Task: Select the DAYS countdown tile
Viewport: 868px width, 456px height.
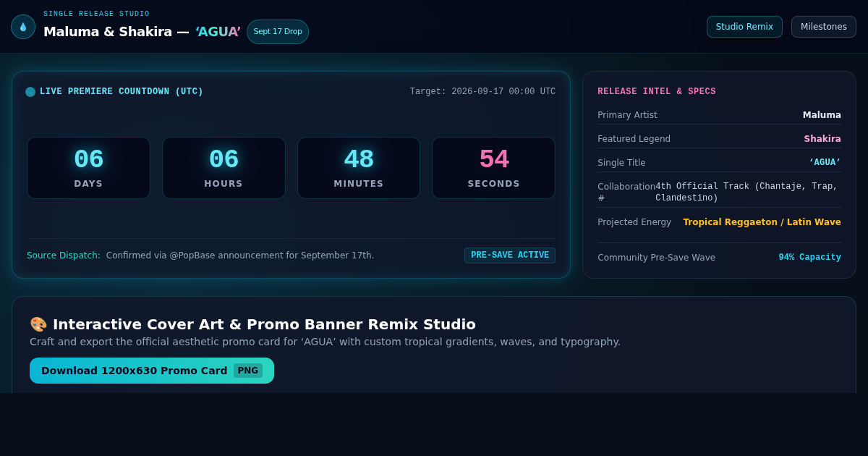Action: pyautogui.click(x=88, y=168)
